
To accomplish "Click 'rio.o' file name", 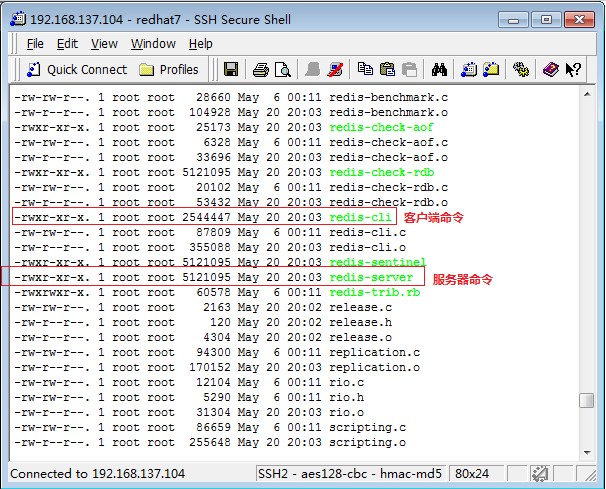I will (347, 412).
